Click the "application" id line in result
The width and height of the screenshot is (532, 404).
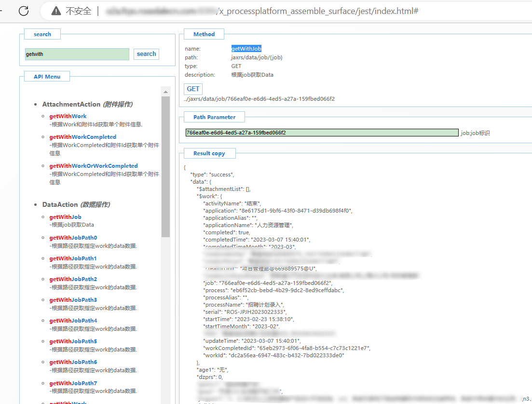tap(277, 210)
